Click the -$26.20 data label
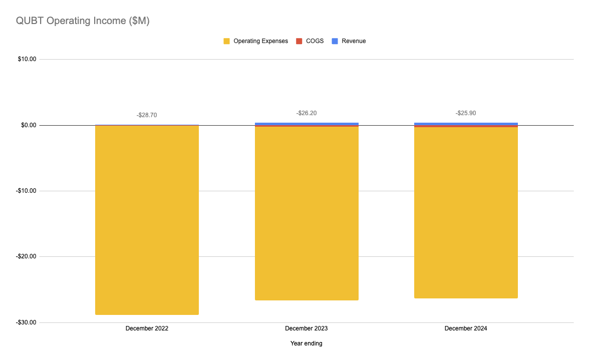This screenshot has height=364, width=591. pyautogui.click(x=306, y=113)
